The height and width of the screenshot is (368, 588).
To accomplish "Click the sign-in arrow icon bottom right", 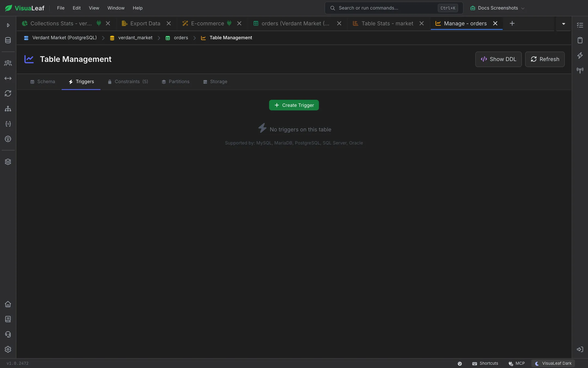I will point(580,349).
